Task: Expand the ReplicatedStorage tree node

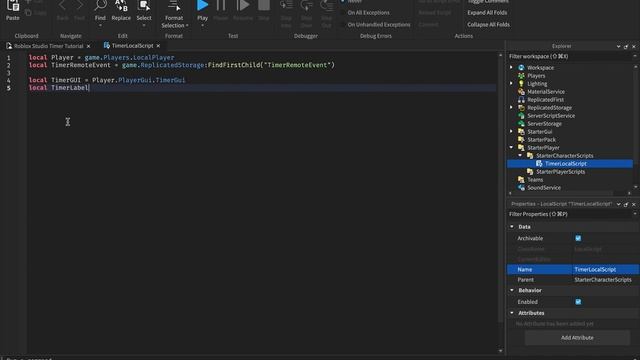Action: [511, 107]
